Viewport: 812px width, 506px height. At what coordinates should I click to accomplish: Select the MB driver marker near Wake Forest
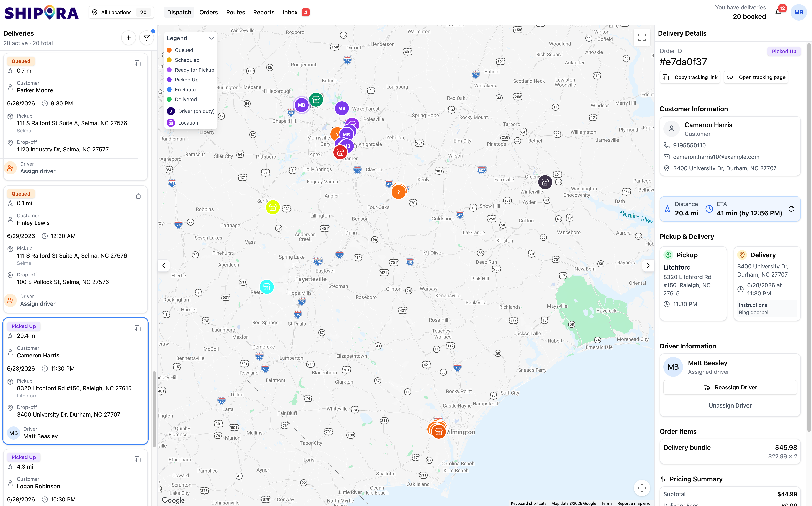tap(342, 108)
